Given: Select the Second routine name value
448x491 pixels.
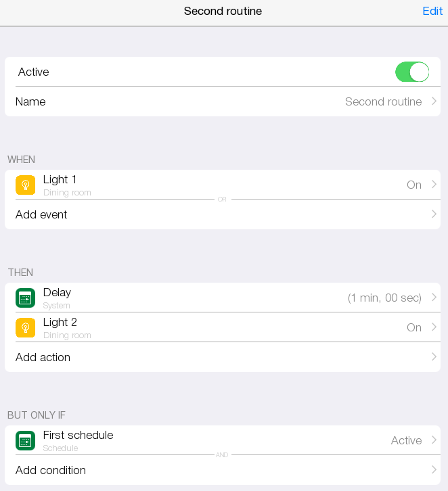Looking at the screenshot, I should 383,101.
